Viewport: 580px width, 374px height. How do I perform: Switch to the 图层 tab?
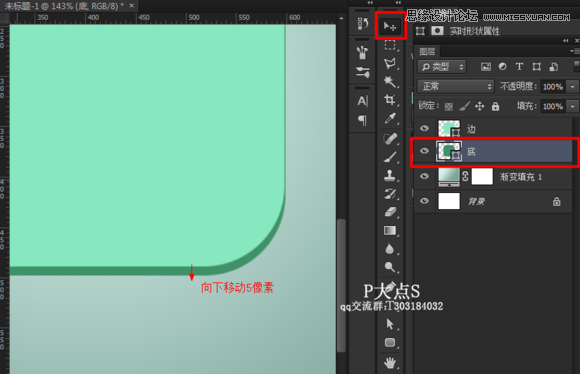click(x=427, y=51)
